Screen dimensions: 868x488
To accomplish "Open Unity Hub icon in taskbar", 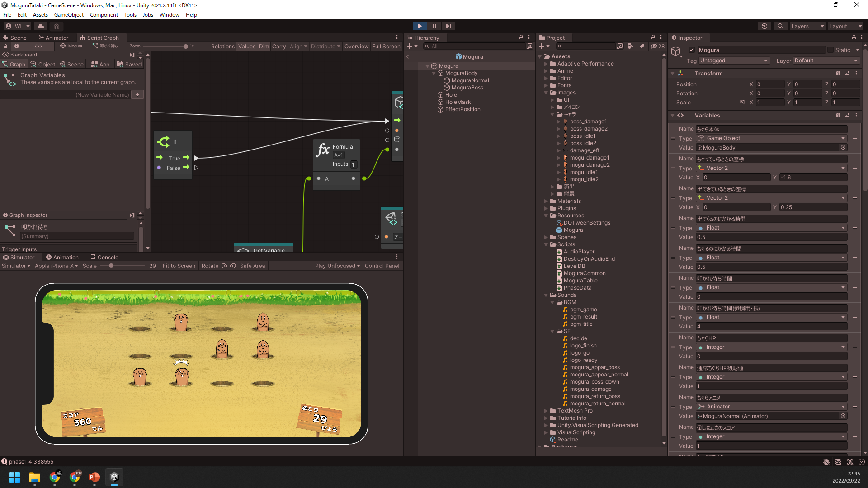I will click(x=114, y=477).
